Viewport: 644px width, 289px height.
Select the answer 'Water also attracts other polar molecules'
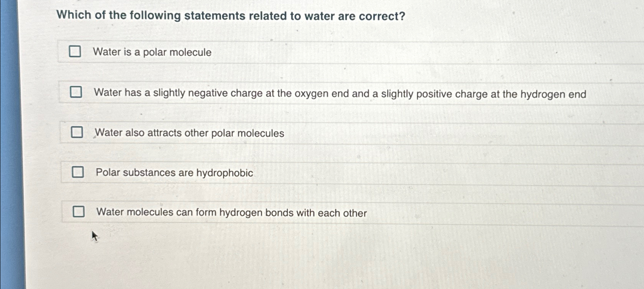pos(189,133)
